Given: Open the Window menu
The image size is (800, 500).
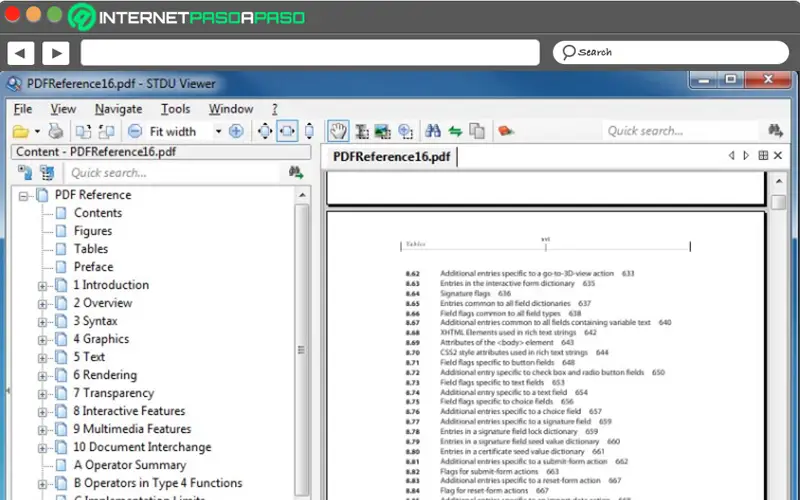Looking at the screenshot, I should [231, 109].
